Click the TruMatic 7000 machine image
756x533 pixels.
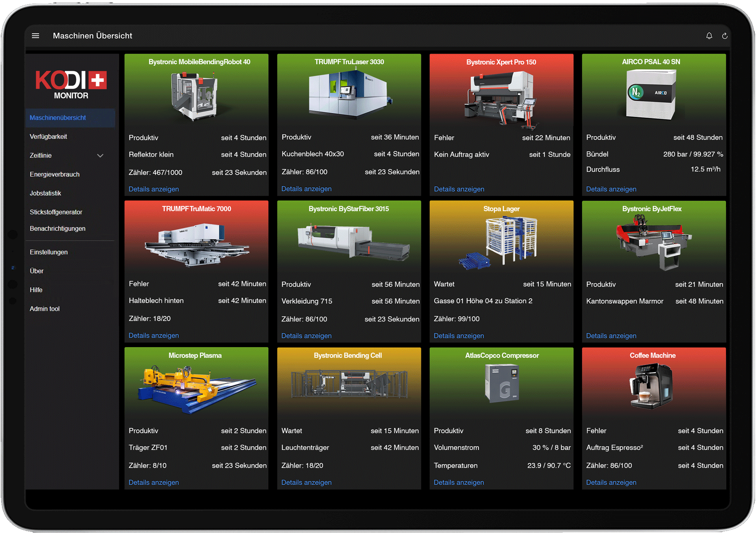(x=197, y=245)
